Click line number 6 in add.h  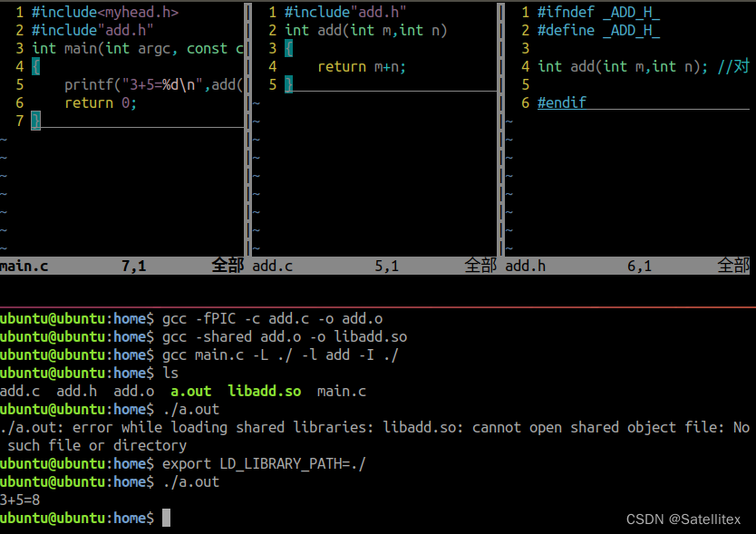pyautogui.click(x=525, y=102)
